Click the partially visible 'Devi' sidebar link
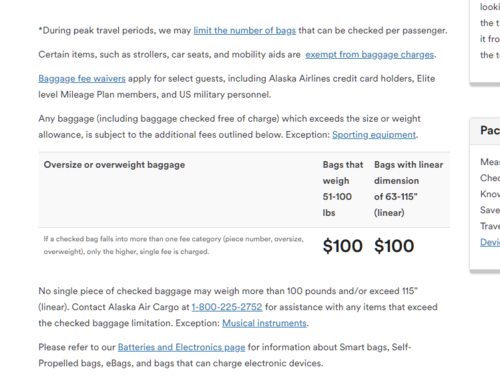 [490, 242]
